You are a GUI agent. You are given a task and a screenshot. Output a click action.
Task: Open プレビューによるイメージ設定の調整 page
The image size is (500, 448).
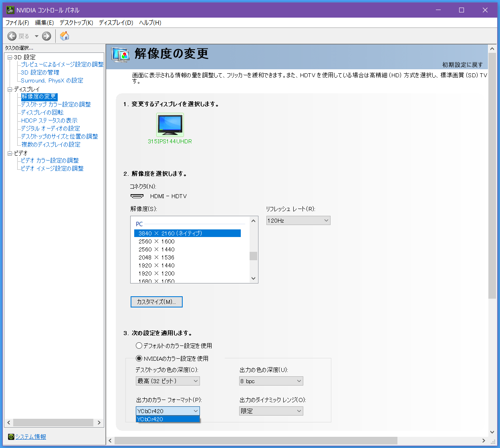point(62,64)
